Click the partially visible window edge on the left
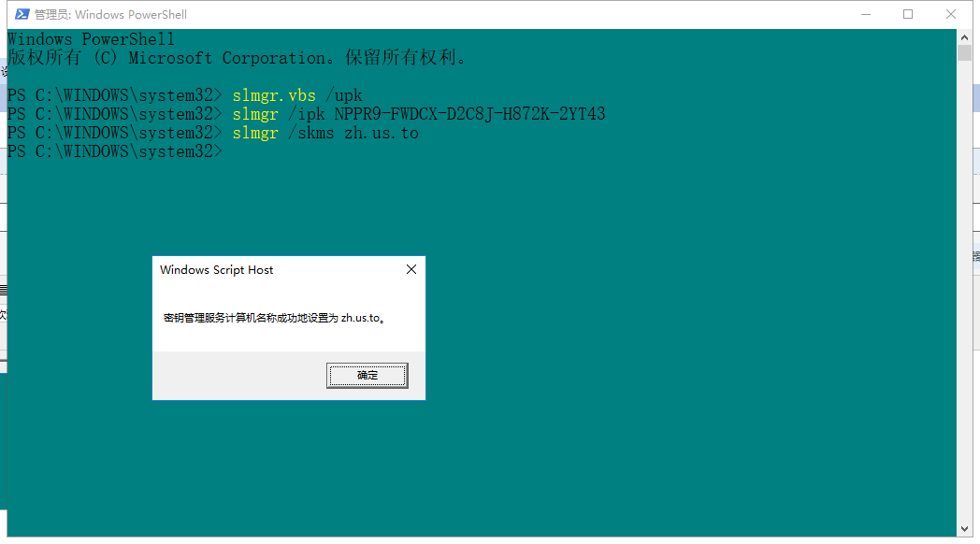This screenshot has width=980, height=544. (x=3, y=280)
